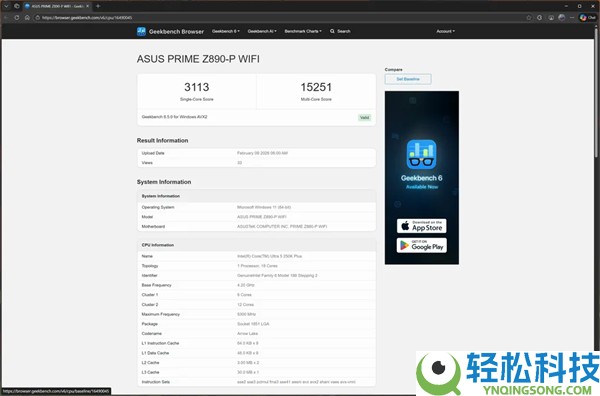Select the Maximum Frequency value 5300 MHz
600x396 pixels.
[246, 314]
